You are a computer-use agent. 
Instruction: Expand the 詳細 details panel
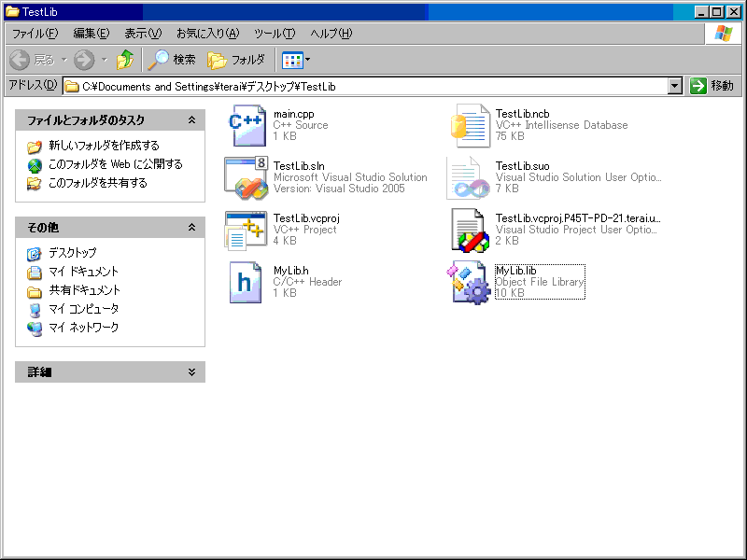click(x=191, y=371)
